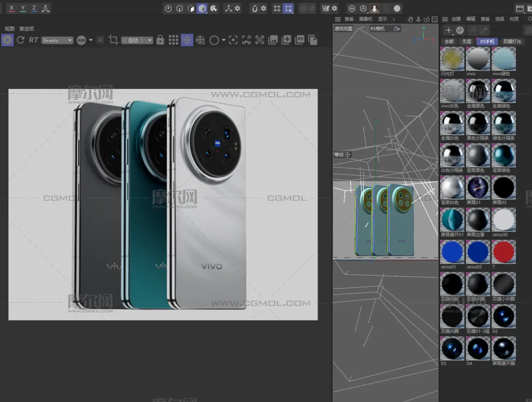Screen dimensions: 532x402
Task: Toggle Z axis lock
Action: (34, 8)
